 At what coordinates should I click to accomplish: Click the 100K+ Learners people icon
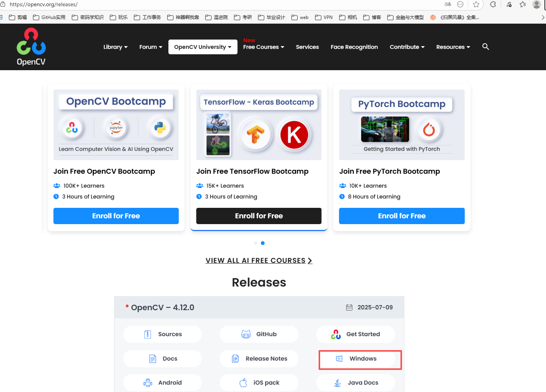pos(57,186)
